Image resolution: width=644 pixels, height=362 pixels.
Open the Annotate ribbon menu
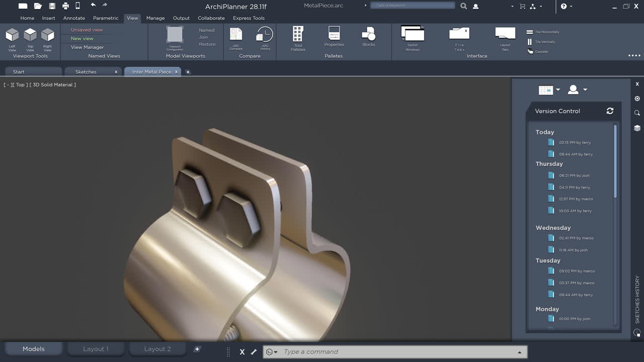pos(73,18)
